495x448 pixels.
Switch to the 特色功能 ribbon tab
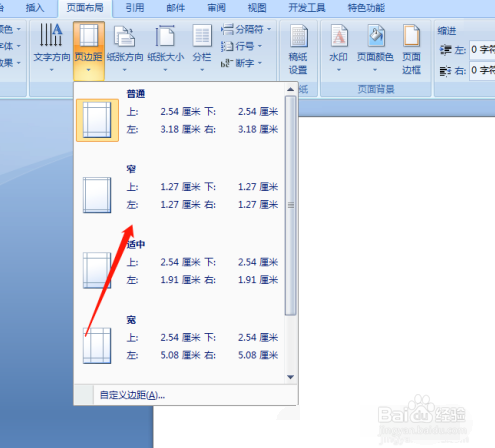(x=366, y=8)
